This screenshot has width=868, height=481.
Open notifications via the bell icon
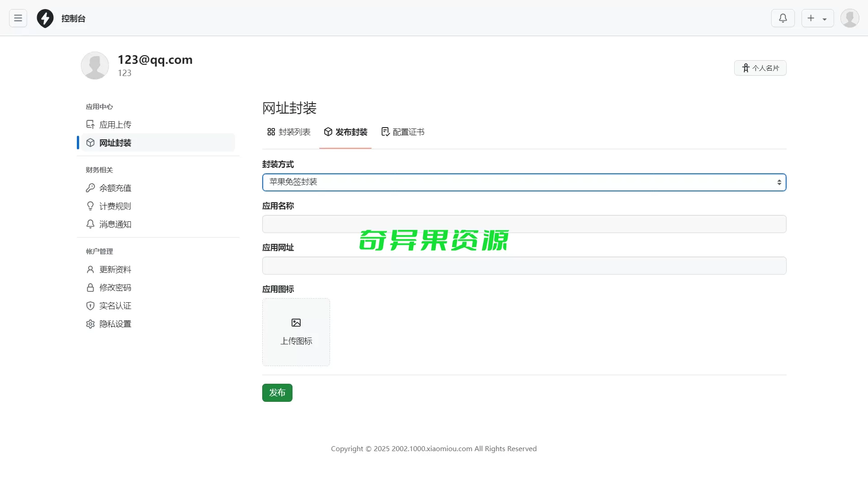tap(783, 18)
